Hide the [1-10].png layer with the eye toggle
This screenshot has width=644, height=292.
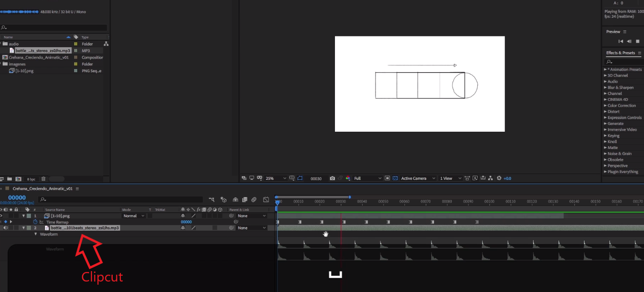tap(1, 216)
